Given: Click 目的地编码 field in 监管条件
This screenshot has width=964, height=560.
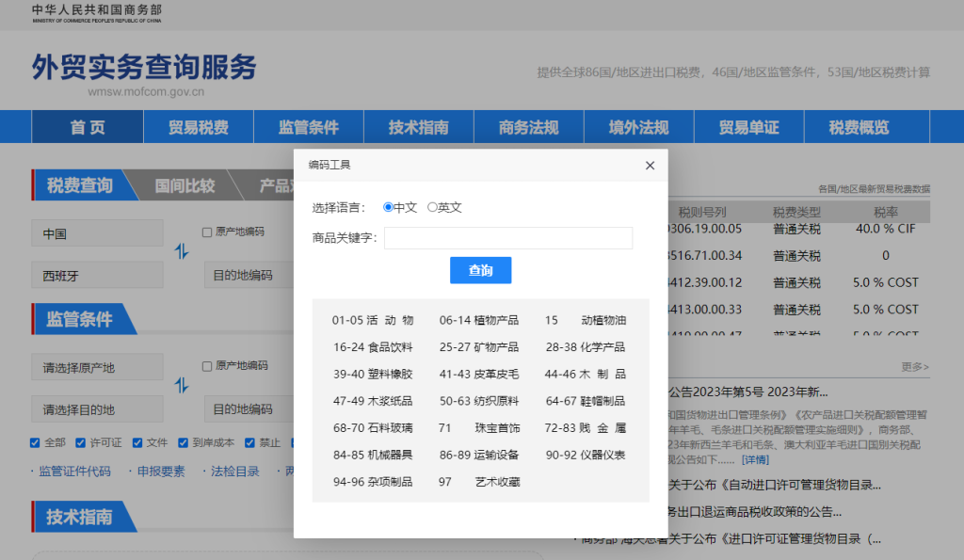Looking at the screenshot, I should click(x=249, y=409).
